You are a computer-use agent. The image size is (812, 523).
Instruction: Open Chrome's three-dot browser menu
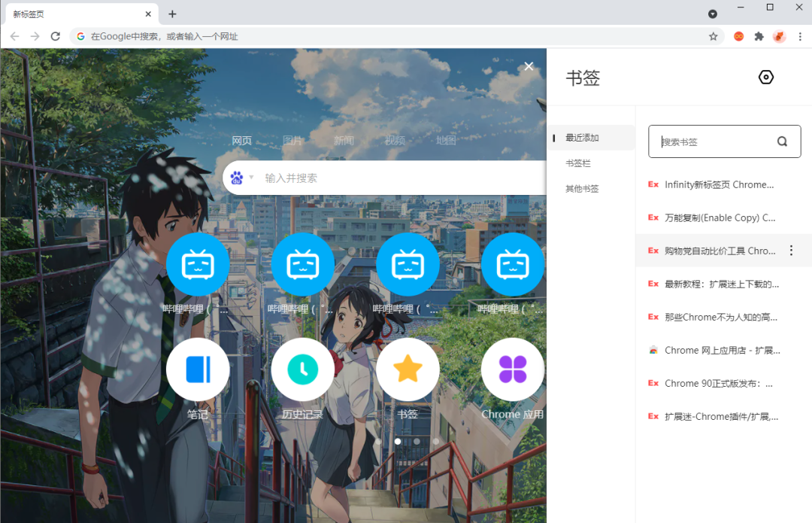[799, 36]
